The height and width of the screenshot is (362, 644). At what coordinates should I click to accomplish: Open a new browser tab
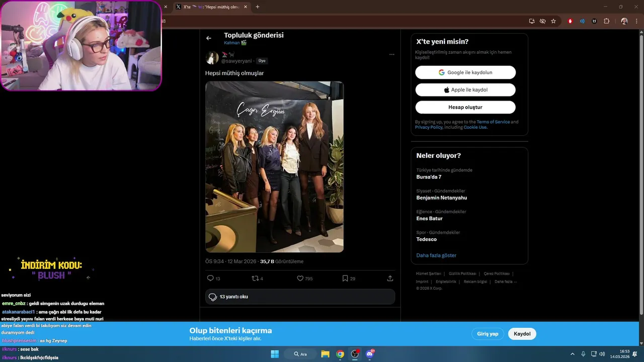[258, 7]
